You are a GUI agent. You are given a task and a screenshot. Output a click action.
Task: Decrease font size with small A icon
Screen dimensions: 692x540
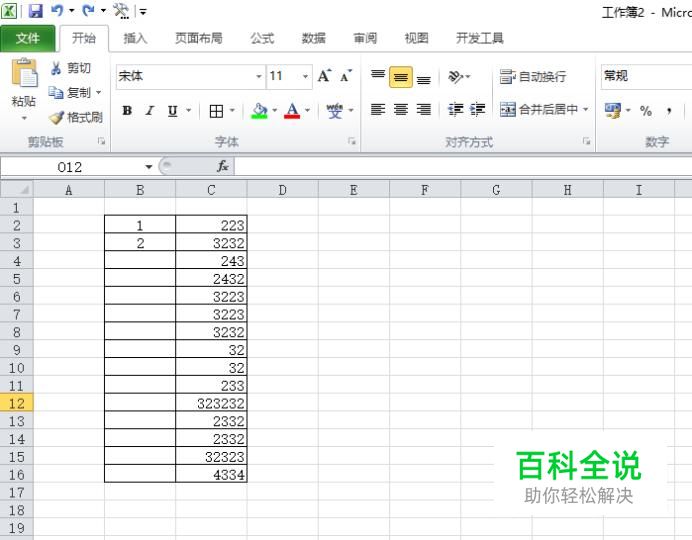click(346, 76)
